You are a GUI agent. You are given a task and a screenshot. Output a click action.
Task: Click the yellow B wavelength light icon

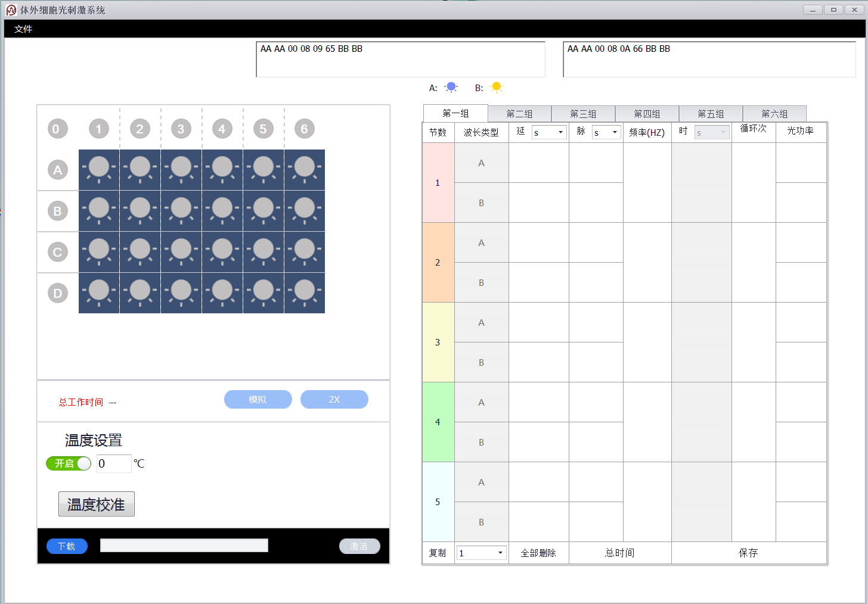click(x=496, y=88)
